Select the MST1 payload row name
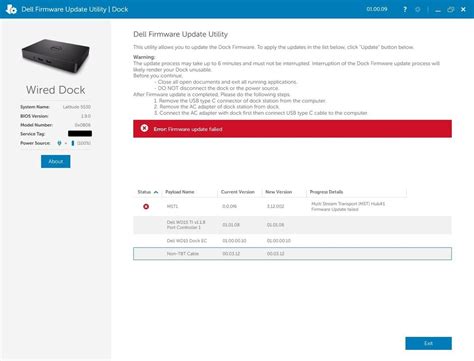Screen dimensions: 474x361 point(172,206)
